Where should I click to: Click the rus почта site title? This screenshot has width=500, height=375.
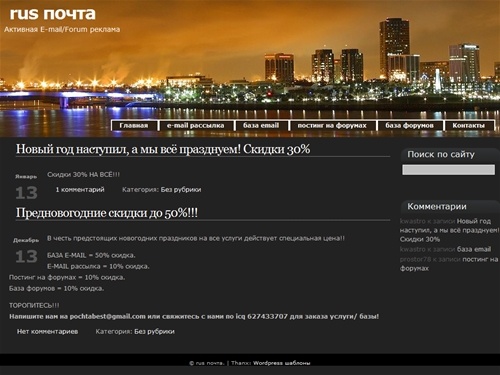pyautogui.click(x=53, y=14)
